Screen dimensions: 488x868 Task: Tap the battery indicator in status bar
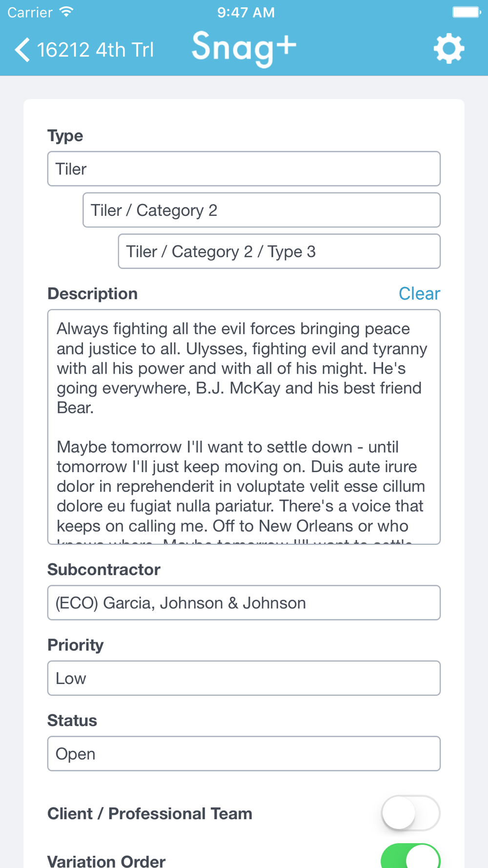coord(467,12)
